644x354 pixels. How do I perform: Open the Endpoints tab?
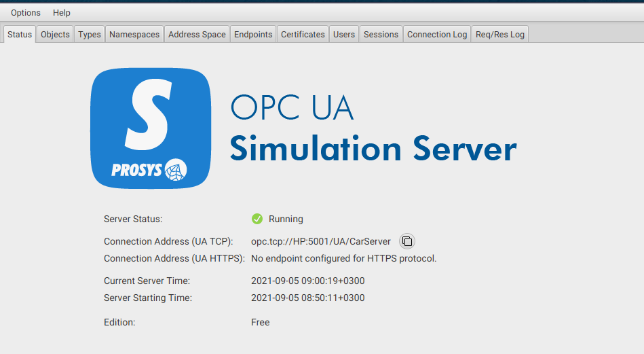pyautogui.click(x=253, y=35)
